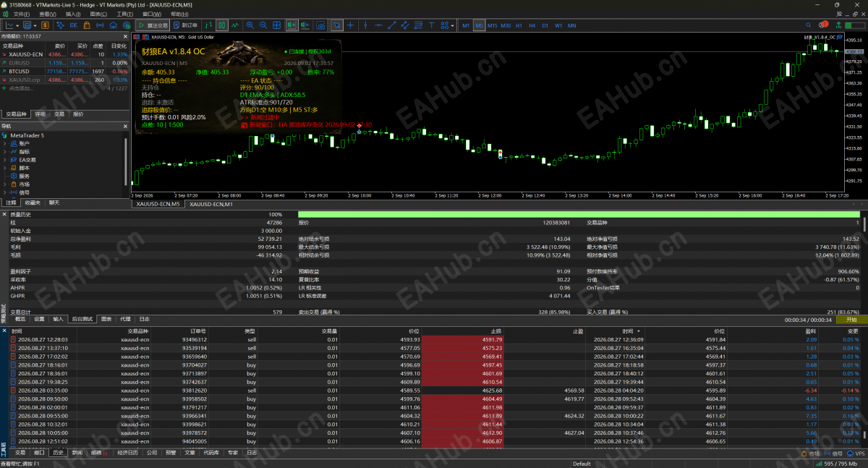Open the indicators list toolbar button
Viewport: 868px width, 468px height.
coord(9,25)
